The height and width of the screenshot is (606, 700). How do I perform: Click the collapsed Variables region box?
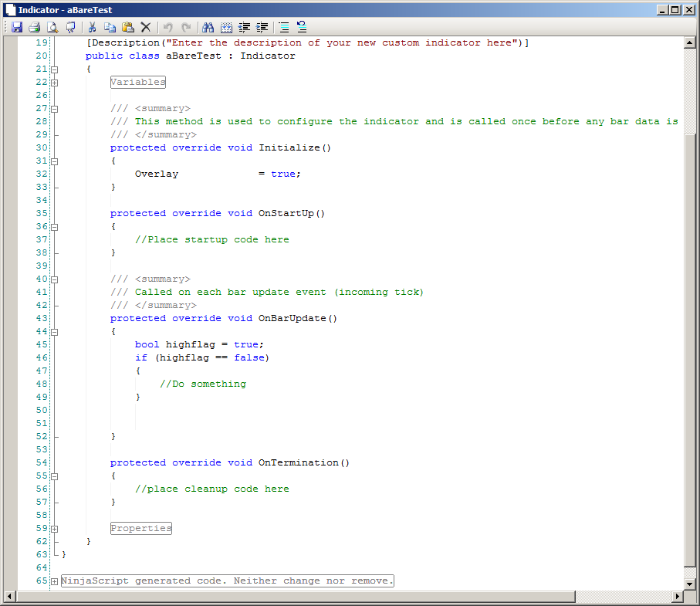(138, 82)
